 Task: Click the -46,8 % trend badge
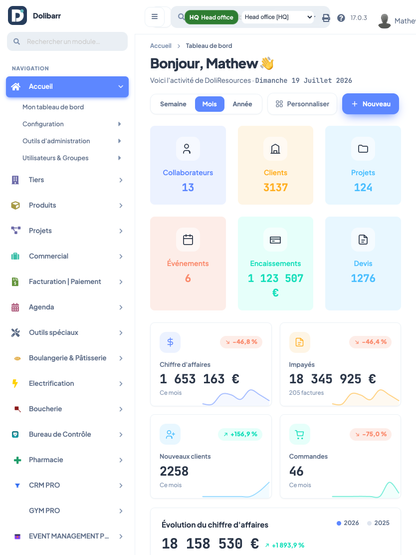click(x=241, y=342)
